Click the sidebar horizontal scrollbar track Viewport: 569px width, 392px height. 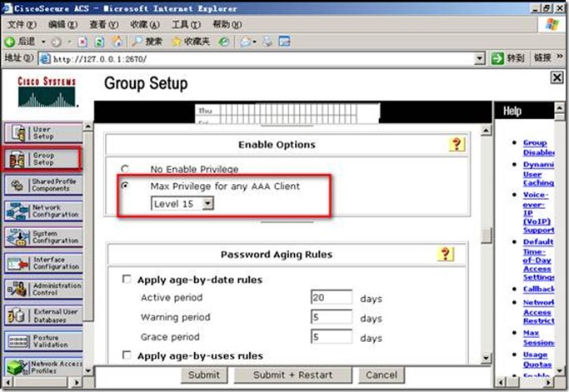pyautogui.click(x=39, y=382)
